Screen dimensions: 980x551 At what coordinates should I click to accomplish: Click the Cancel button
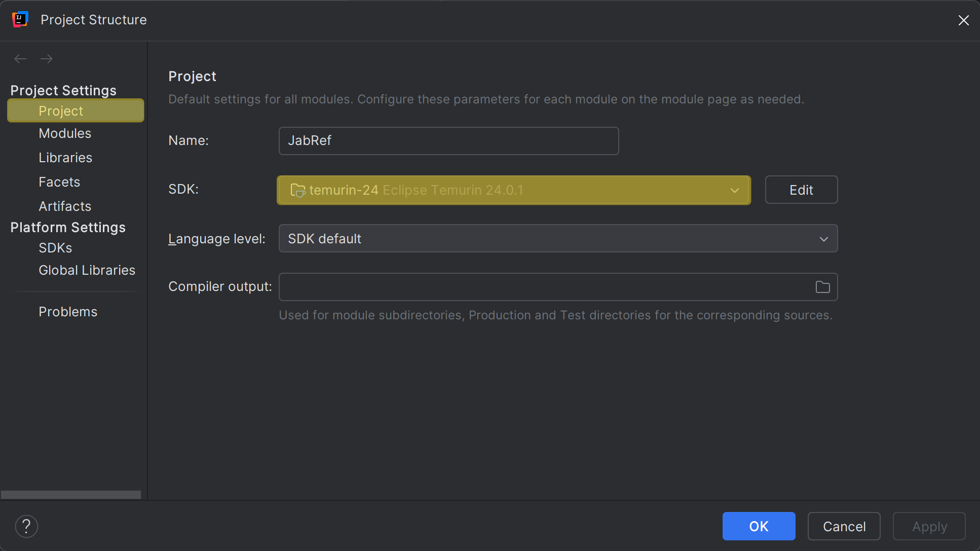tap(844, 526)
